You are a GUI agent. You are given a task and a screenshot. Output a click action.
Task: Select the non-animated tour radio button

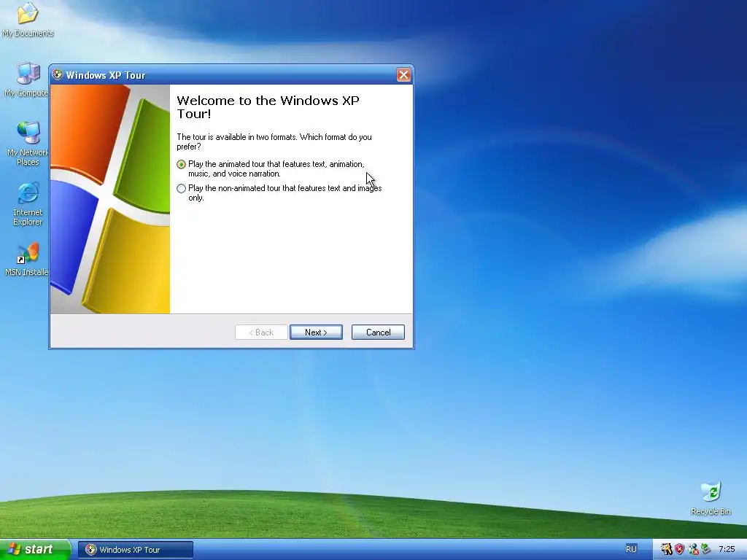click(181, 189)
